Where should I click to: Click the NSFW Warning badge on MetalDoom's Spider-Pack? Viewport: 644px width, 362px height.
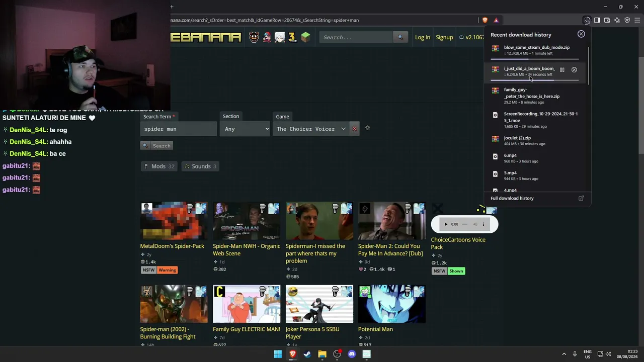click(168, 270)
